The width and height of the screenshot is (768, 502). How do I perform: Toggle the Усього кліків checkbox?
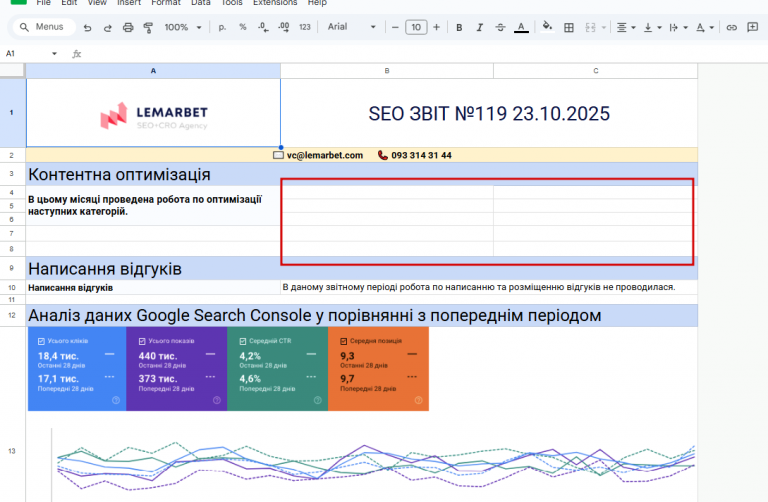(x=41, y=341)
